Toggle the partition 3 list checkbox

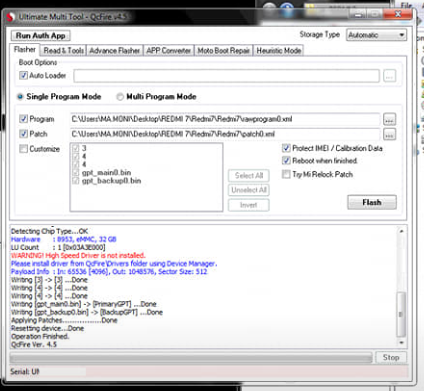pyautogui.click(x=76, y=148)
